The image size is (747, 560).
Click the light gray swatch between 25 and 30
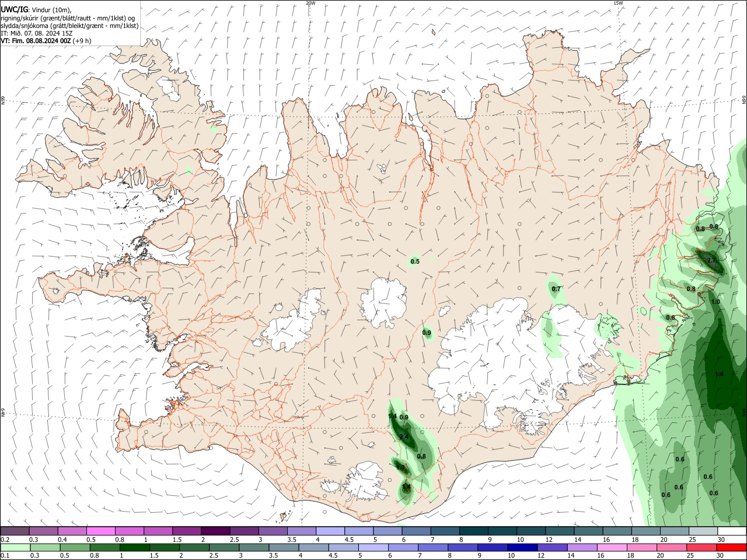point(703,531)
